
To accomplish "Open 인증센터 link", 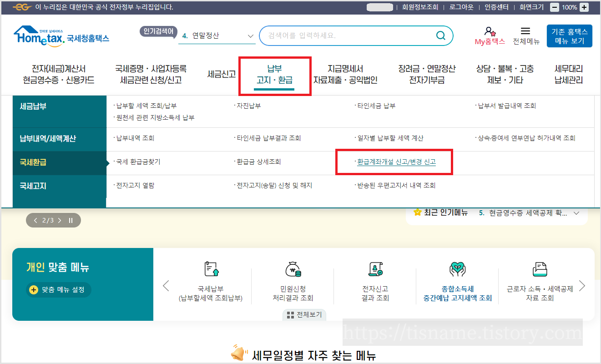I will 497,7.
